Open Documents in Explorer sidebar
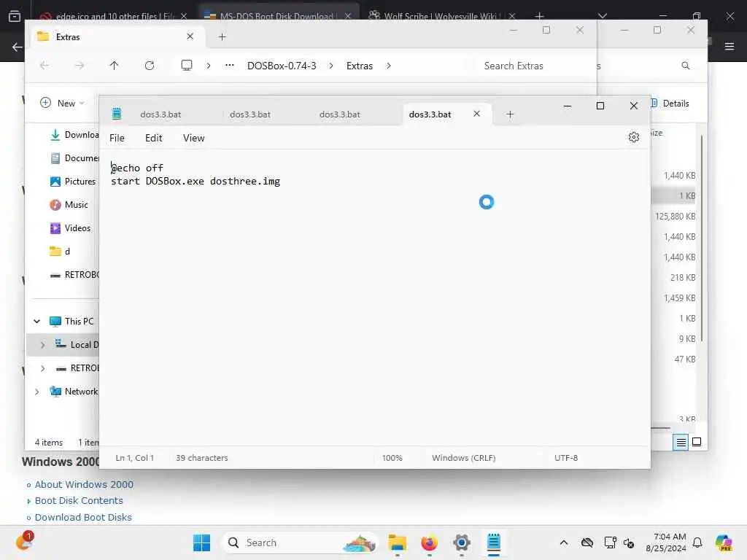Image resolution: width=747 pixels, height=560 pixels. 74,158
